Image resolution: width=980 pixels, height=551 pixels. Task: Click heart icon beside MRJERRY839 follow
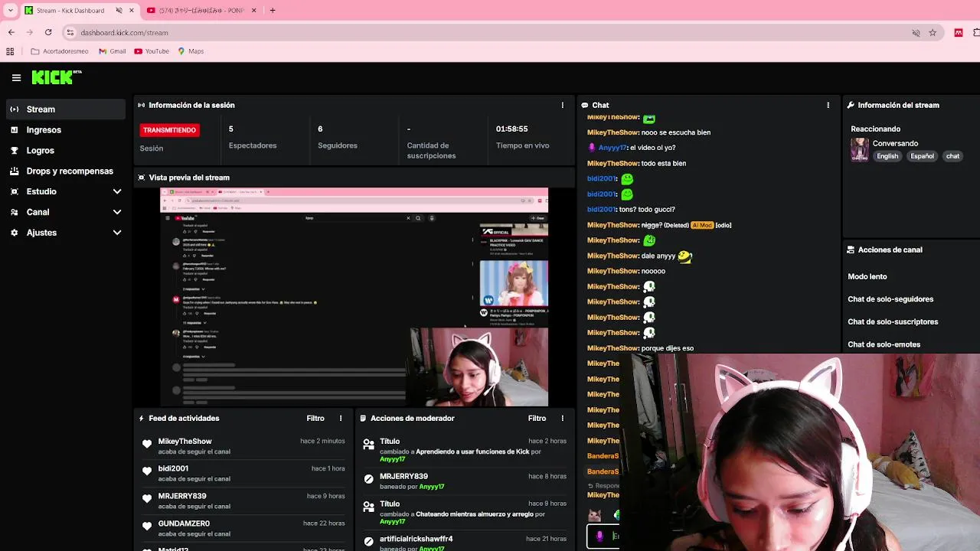point(147,499)
